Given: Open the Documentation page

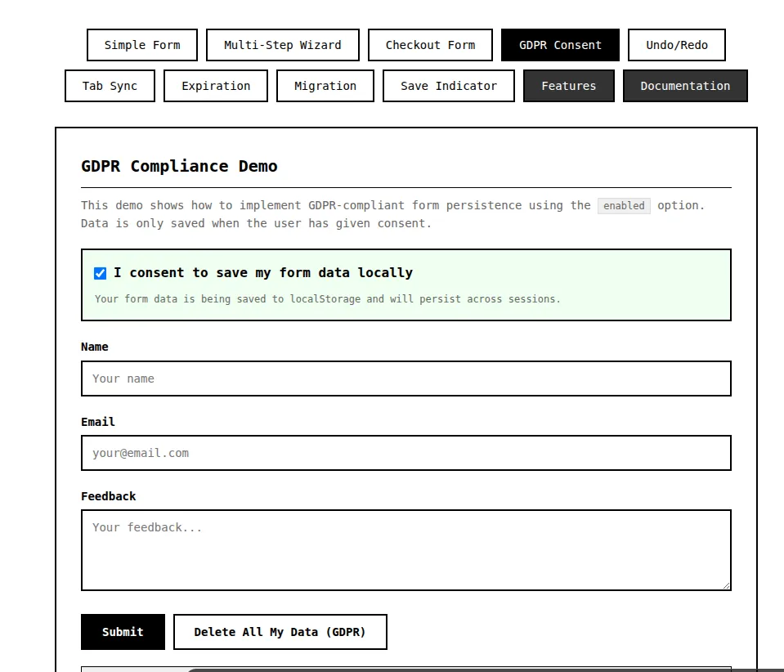Looking at the screenshot, I should (x=685, y=86).
